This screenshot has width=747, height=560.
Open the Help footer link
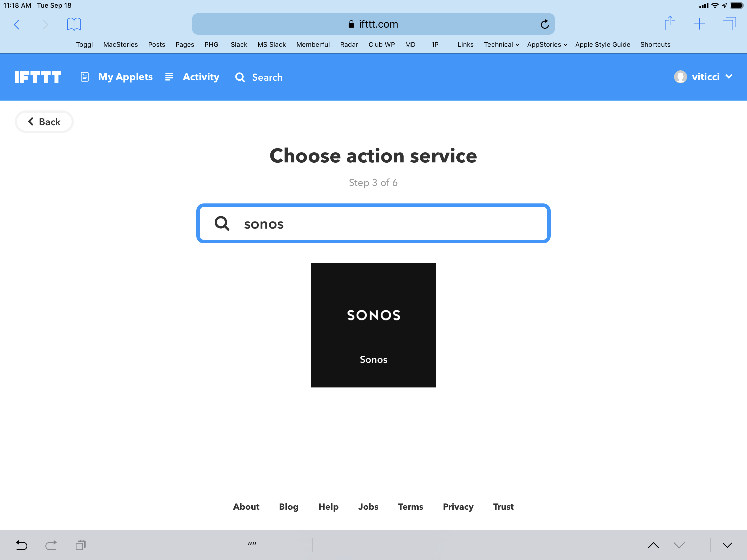[x=329, y=507]
